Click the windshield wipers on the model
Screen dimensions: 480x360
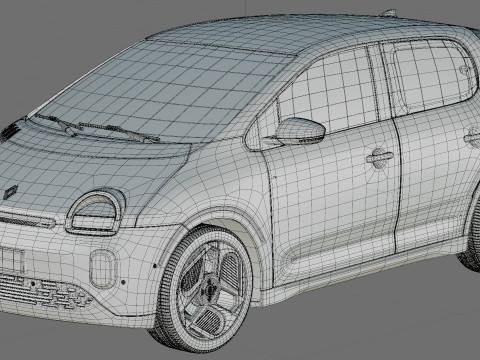click(x=97, y=128)
